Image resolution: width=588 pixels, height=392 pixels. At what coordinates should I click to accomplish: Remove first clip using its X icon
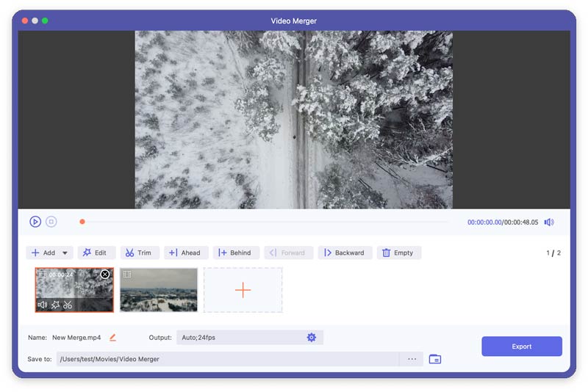[105, 275]
